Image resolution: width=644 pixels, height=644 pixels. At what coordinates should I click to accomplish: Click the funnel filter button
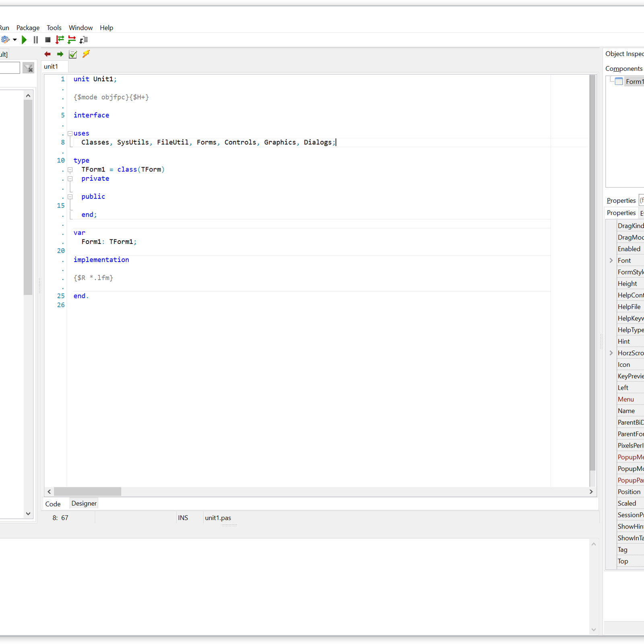tap(28, 68)
